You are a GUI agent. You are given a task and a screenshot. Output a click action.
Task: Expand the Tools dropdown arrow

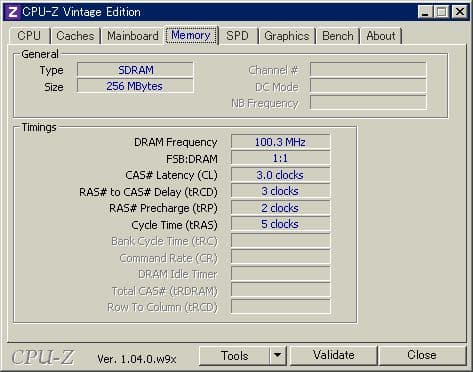tap(277, 356)
